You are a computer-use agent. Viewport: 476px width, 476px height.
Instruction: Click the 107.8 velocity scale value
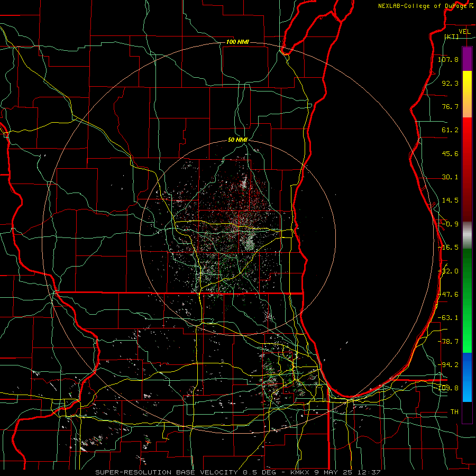tap(448, 59)
